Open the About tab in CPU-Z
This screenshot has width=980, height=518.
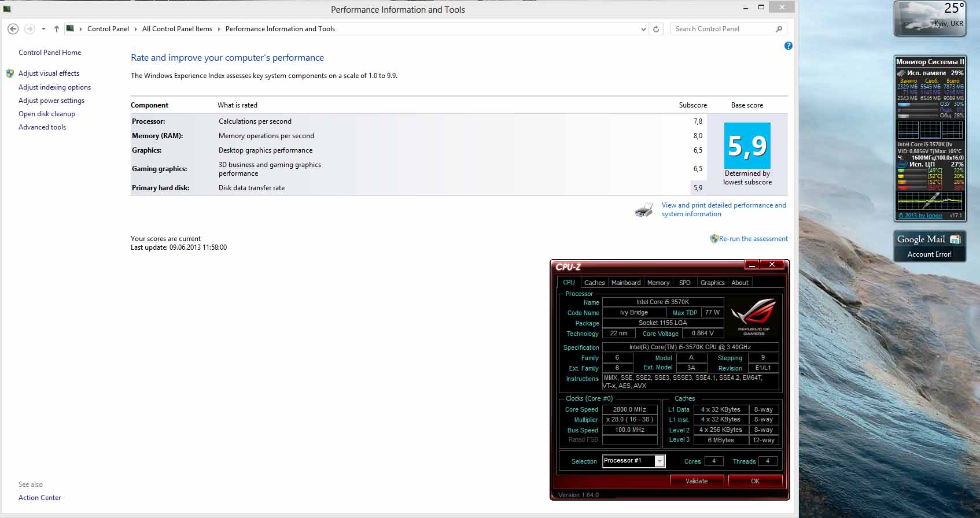tap(740, 283)
